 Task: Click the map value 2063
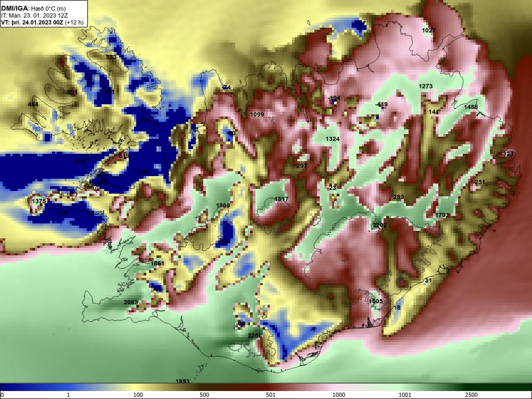click(x=131, y=302)
